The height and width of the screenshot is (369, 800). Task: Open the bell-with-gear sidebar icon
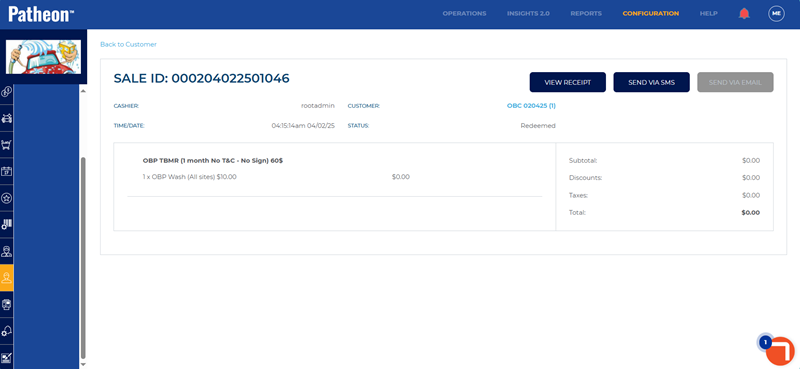7,331
